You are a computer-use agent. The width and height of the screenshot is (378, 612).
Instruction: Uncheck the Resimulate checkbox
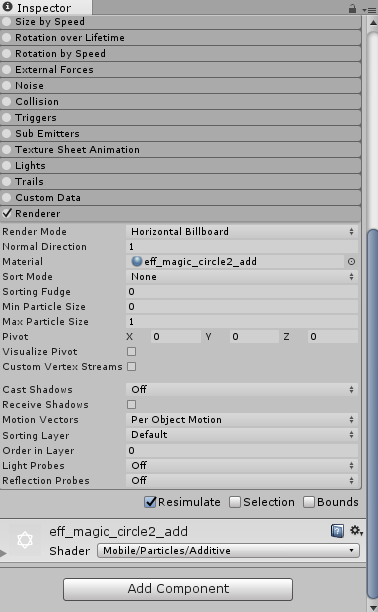(x=150, y=502)
